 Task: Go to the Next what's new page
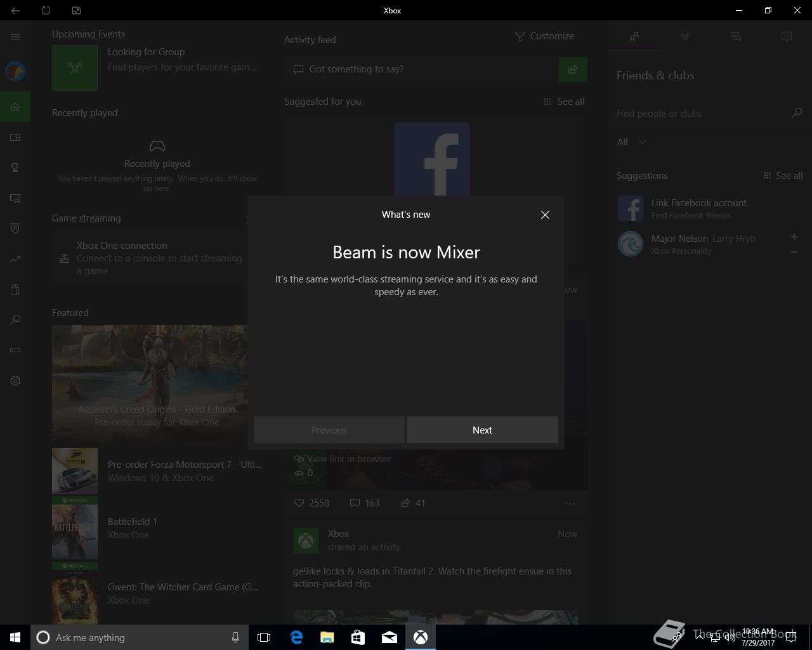click(x=482, y=430)
